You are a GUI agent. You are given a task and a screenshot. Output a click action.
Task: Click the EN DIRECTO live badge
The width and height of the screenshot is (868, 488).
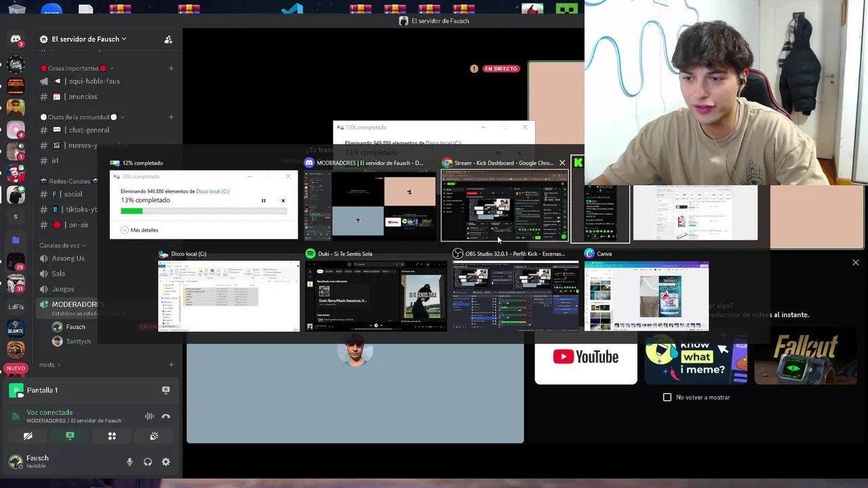[x=501, y=68]
